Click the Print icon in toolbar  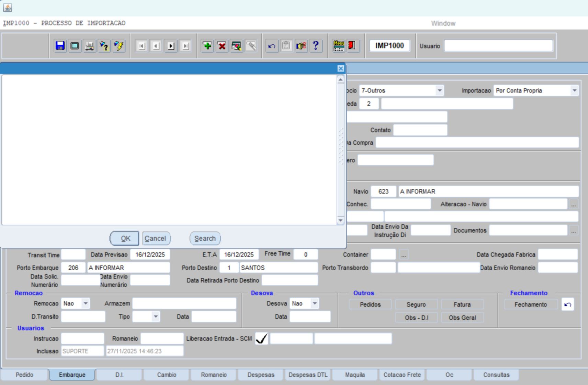[89, 46]
